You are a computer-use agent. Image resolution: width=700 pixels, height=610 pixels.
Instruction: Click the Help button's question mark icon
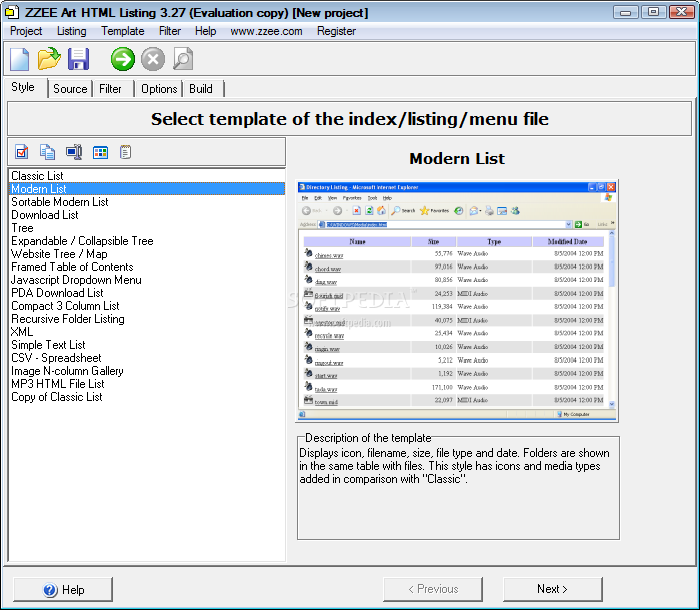tap(50, 590)
